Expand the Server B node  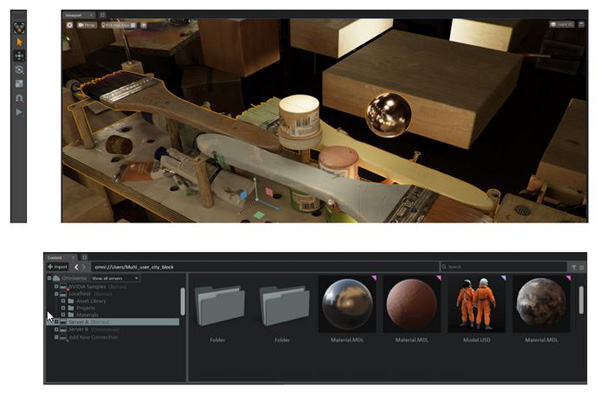pos(56,329)
